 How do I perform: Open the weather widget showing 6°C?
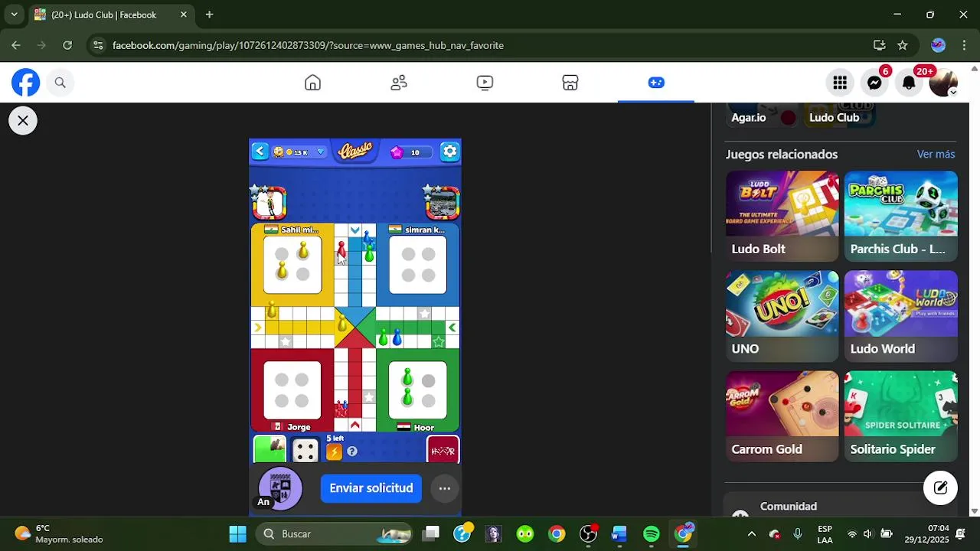(x=59, y=533)
